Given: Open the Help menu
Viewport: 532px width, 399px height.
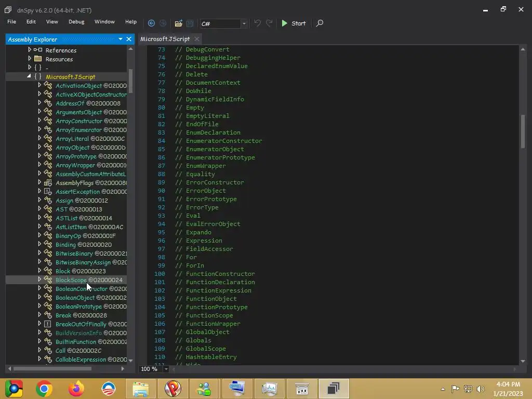Looking at the screenshot, I should 131,22.
